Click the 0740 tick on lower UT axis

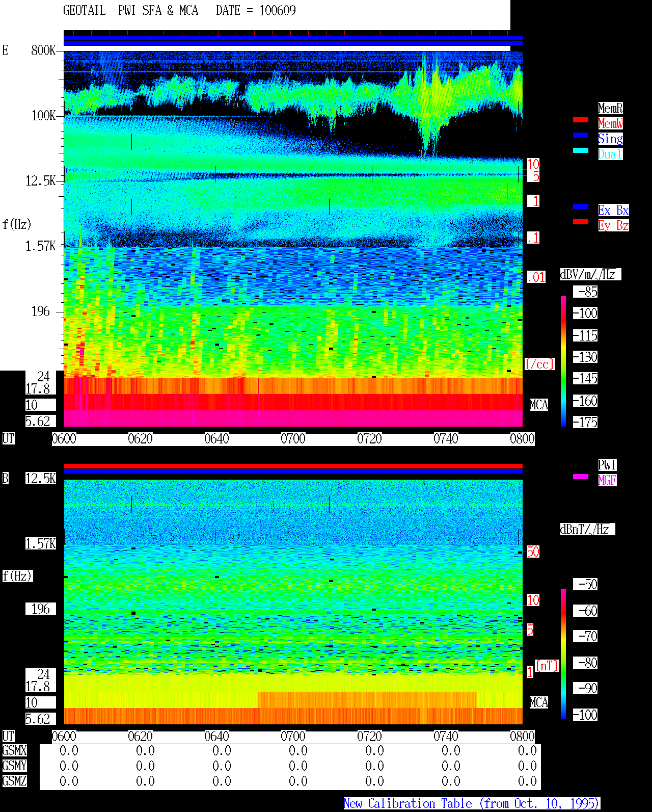[446, 737]
